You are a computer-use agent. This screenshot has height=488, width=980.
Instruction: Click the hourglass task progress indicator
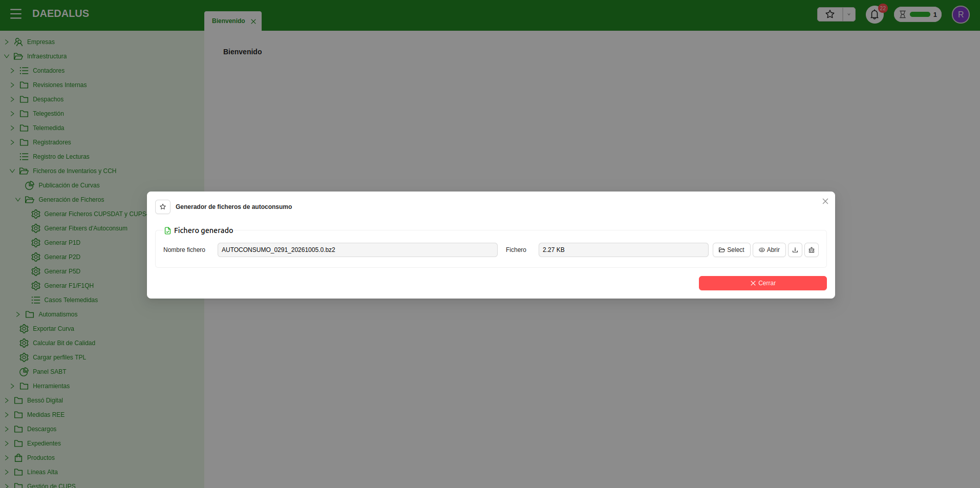tap(918, 14)
